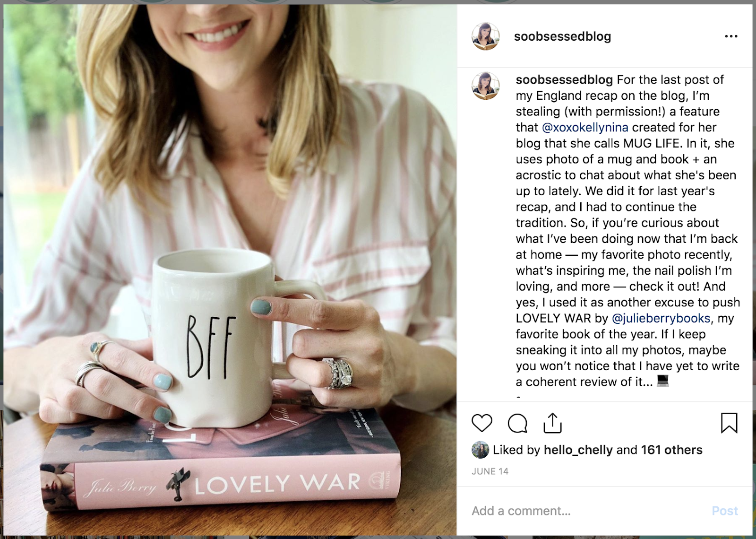Open soobsessedblog profile picture in header

(486, 36)
